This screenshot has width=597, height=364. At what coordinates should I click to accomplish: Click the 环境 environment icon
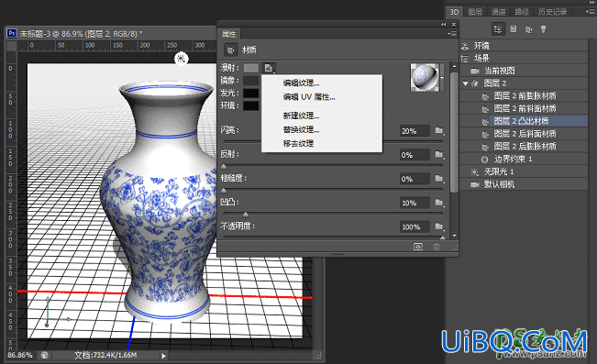[465, 46]
